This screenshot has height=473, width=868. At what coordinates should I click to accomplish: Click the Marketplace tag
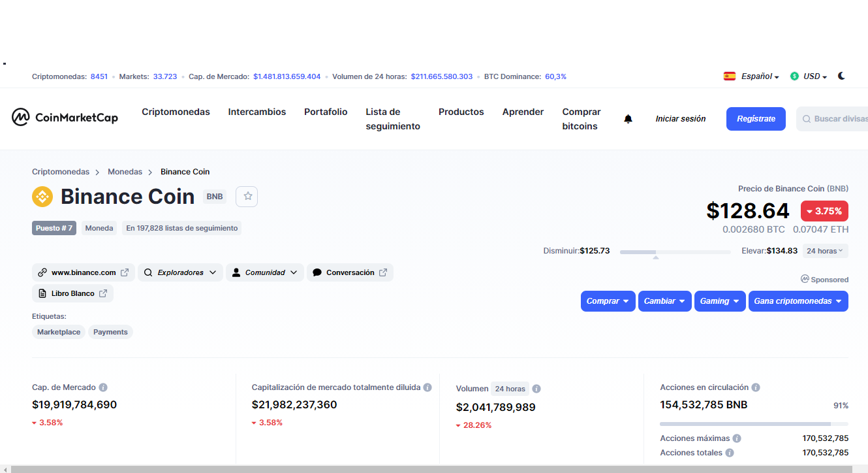(59, 332)
